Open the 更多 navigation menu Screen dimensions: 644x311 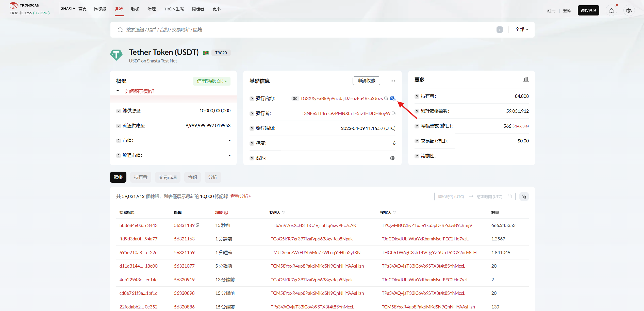coord(217,9)
